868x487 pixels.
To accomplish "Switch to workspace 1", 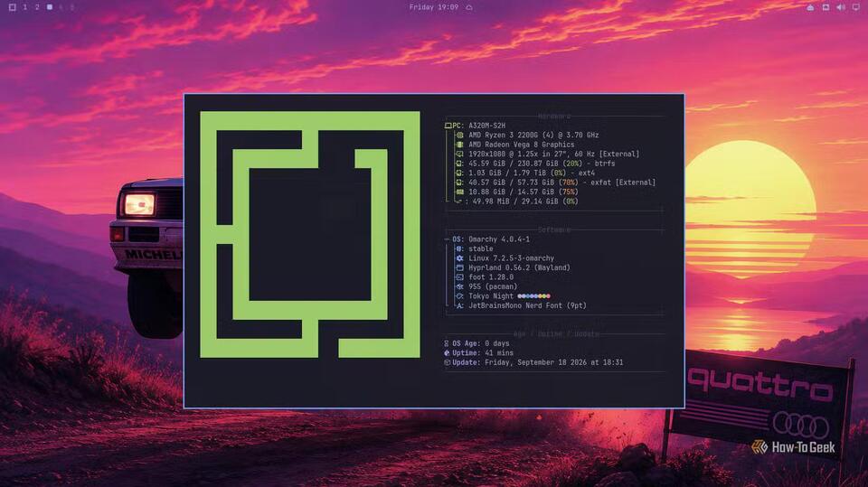I will tap(25, 7).
